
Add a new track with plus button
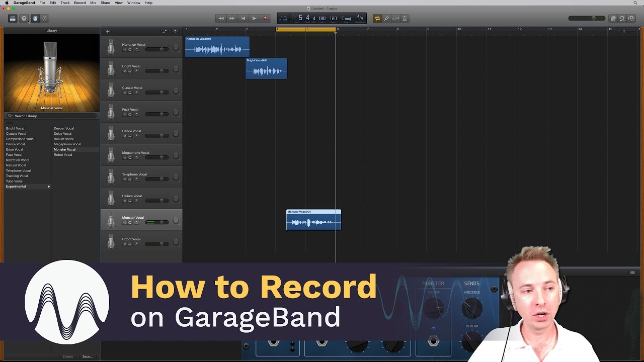(107, 31)
